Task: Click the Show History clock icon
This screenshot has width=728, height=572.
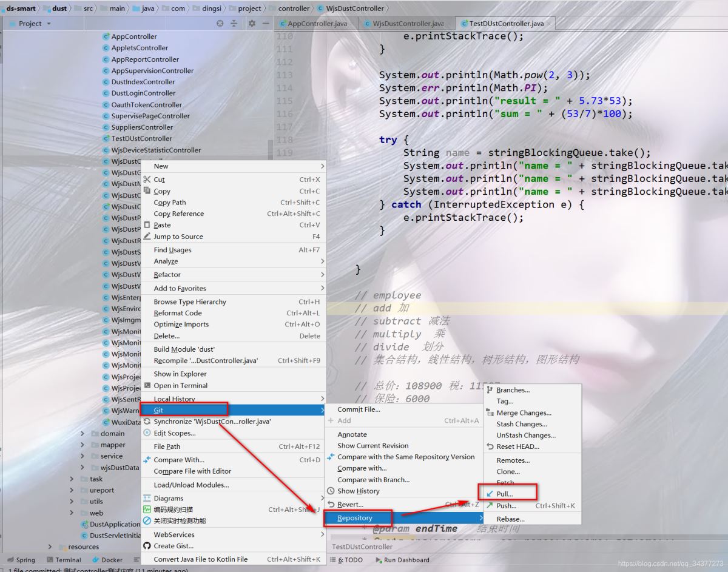Action: coord(331,491)
